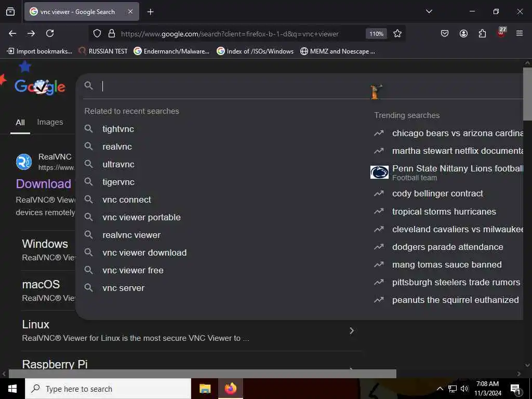Click the 110% zoom level badge
Screen dimensions: 532x399
tap(376, 34)
